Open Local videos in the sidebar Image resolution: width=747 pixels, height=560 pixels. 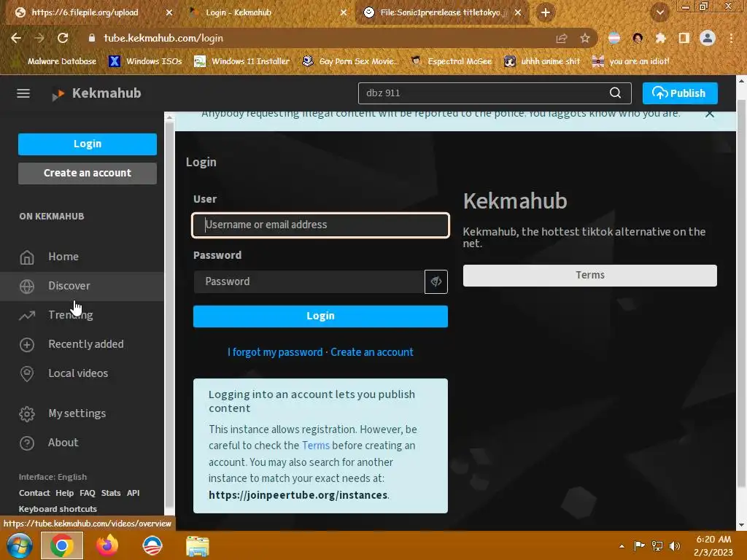82,374
